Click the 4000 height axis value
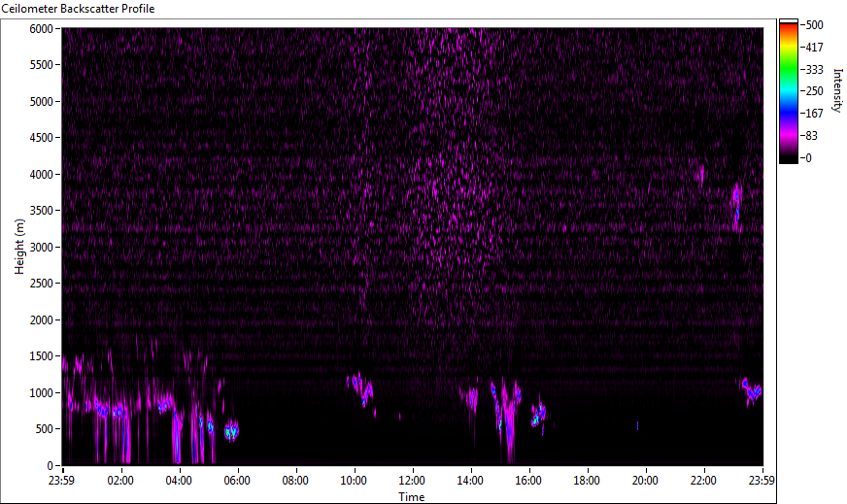Screen dimensions: 847x504 [x=41, y=175]
